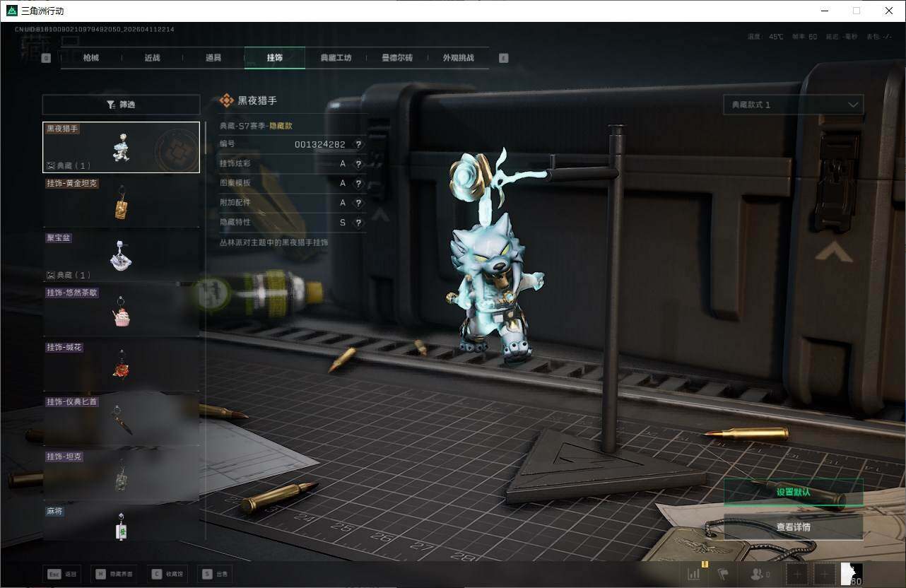Open the friends icon showing 0

760,575
